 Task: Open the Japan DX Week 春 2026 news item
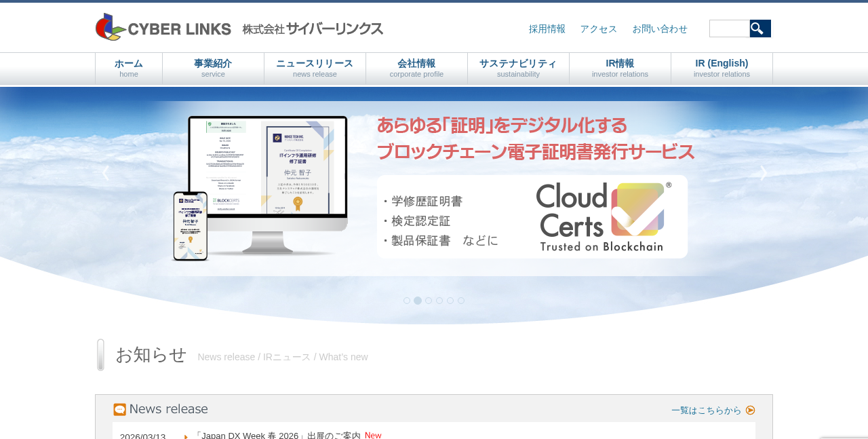coord(277,435)
